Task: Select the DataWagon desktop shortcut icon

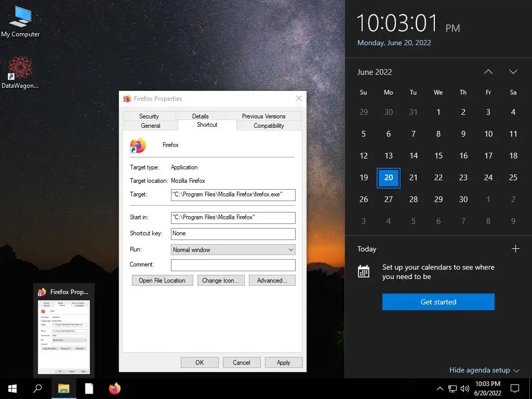Action: pos(20,73)
